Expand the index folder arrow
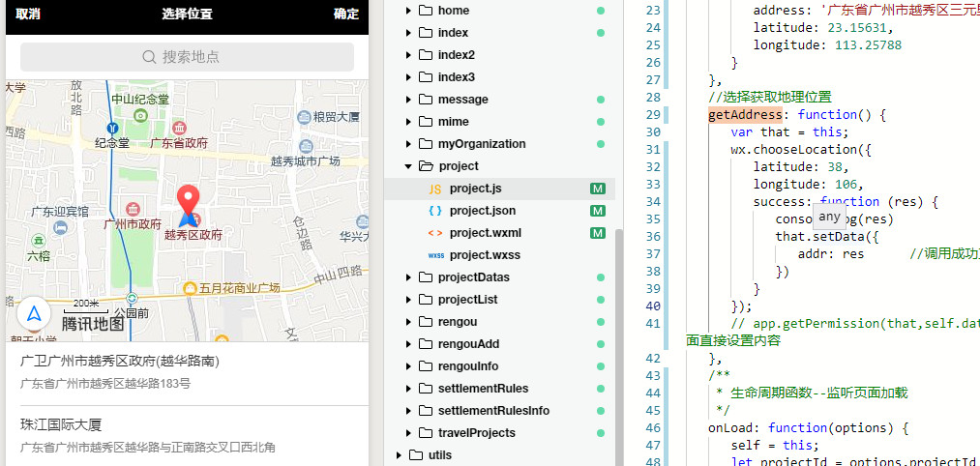 [408, 33]
